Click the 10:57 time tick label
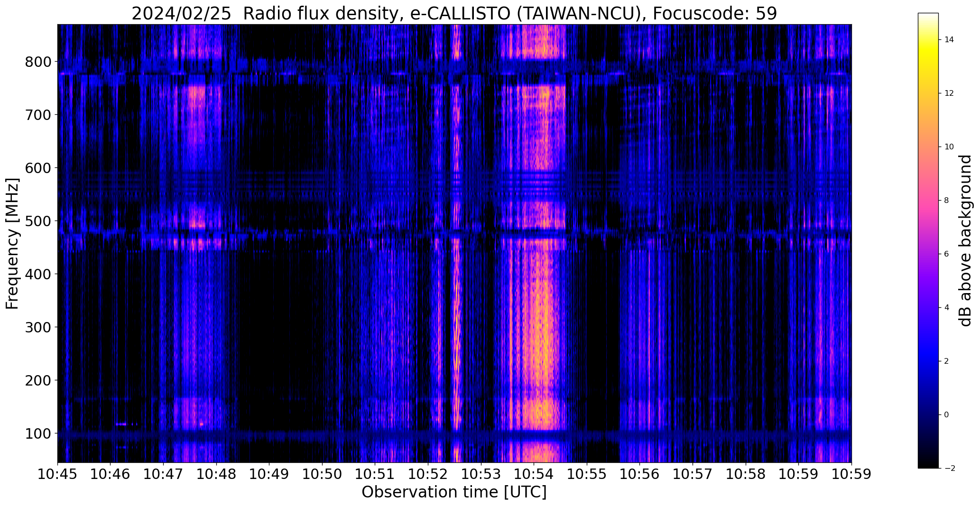Image resolution: width=980 pixels, height=506 pixels. click(693, 474)
